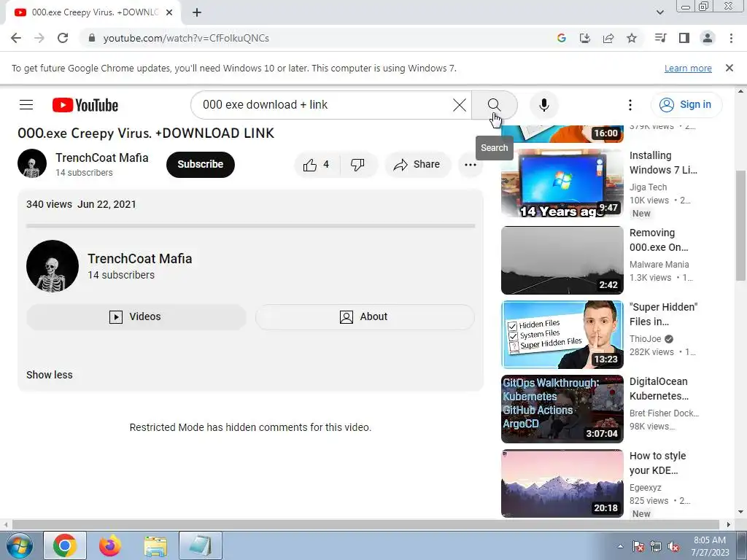747x560 pixels.
Task: Open the large skeleton channel avatar
Action: tap(53, 265)
